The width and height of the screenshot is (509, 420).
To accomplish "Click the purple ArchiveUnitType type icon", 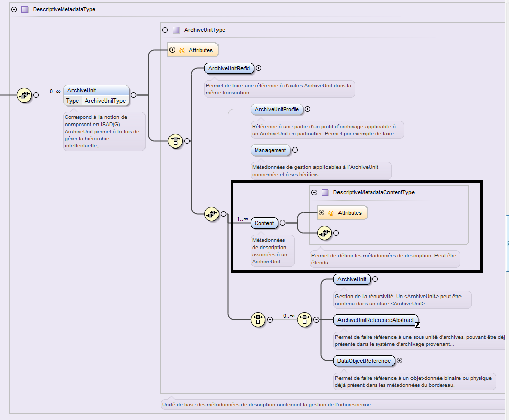I will click(176, 30).
